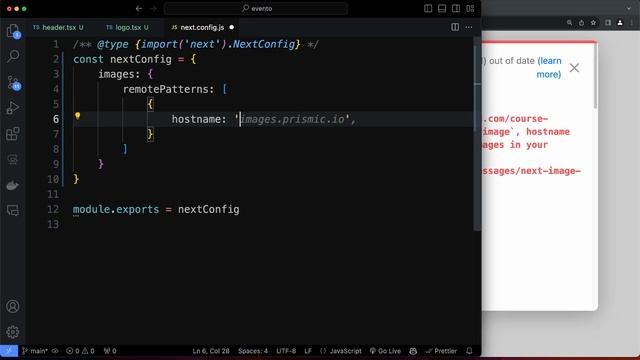Open browser profile avatar
The width and height of the screenshot is (640, 360).
[620, 23]
